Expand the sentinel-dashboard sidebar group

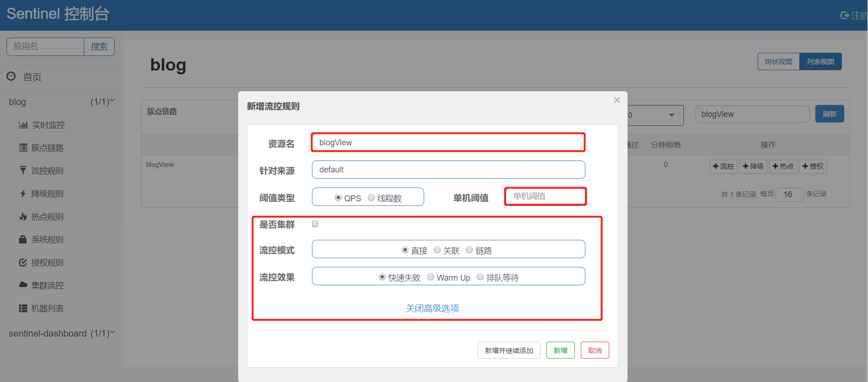pos(62,333)
